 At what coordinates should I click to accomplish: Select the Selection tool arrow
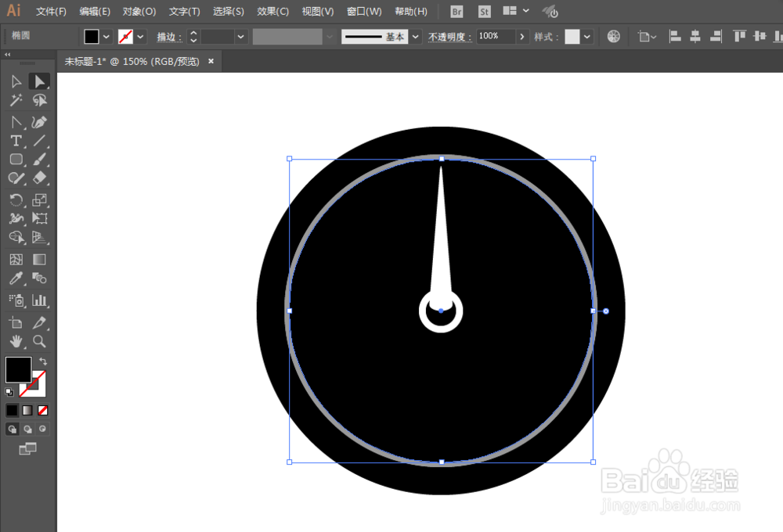(x=16, y=81)
